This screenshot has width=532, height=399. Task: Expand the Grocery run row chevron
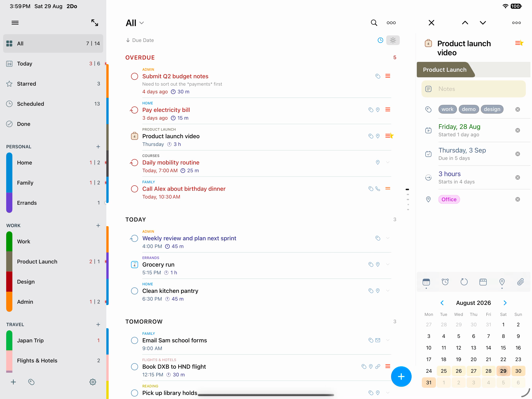point(388,264)
